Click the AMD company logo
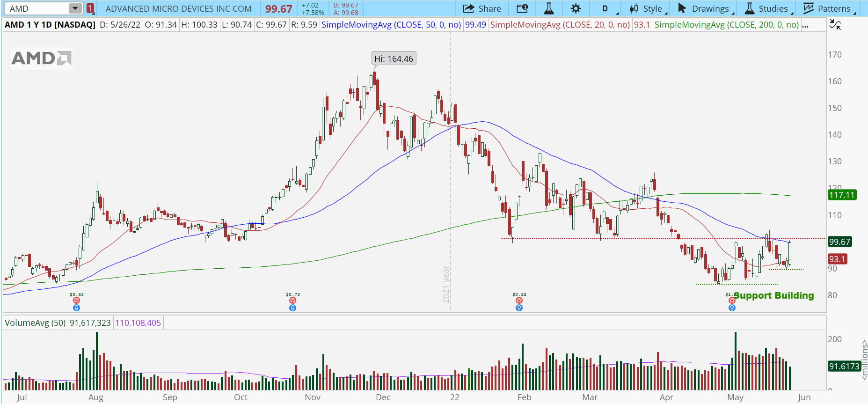Screen dimensions: 868x404 pos(42,58)
